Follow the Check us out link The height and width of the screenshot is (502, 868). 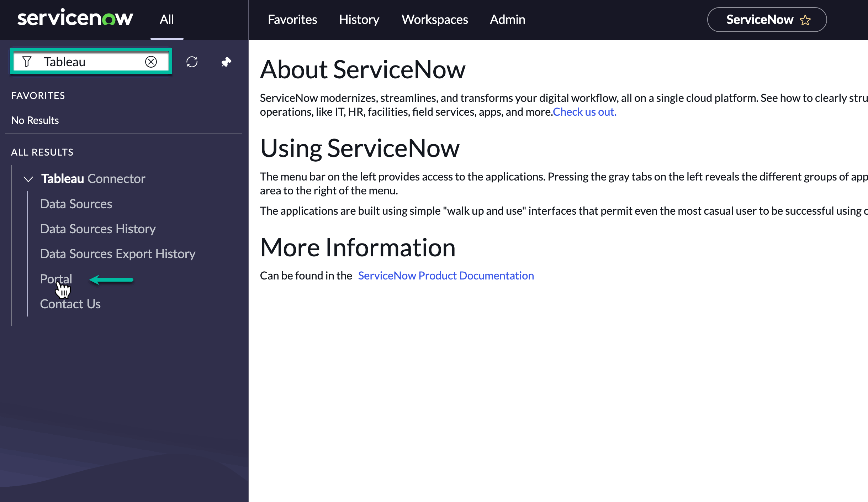(x=584, y=111)
